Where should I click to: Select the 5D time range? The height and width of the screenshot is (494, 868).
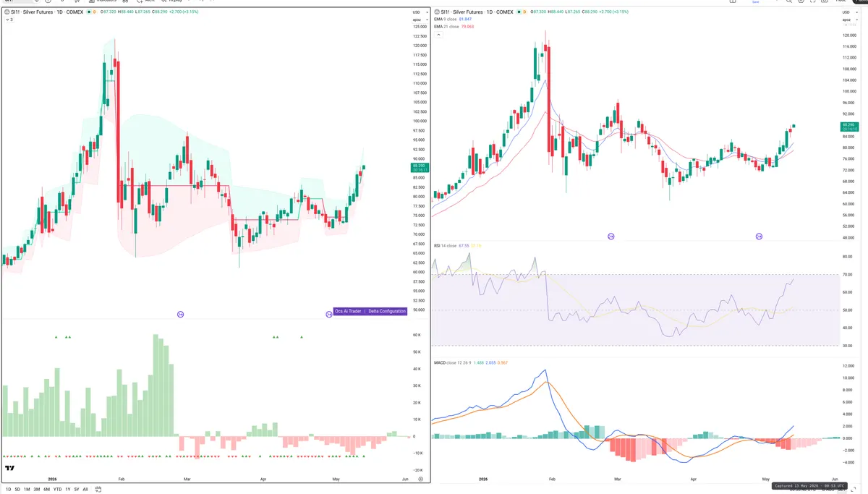[17, 490]
